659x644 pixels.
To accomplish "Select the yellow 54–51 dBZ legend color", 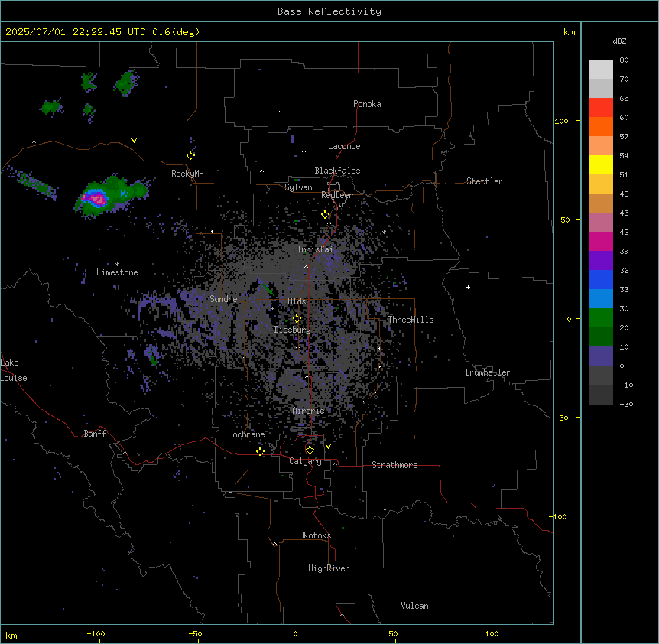I will point(601,164).
